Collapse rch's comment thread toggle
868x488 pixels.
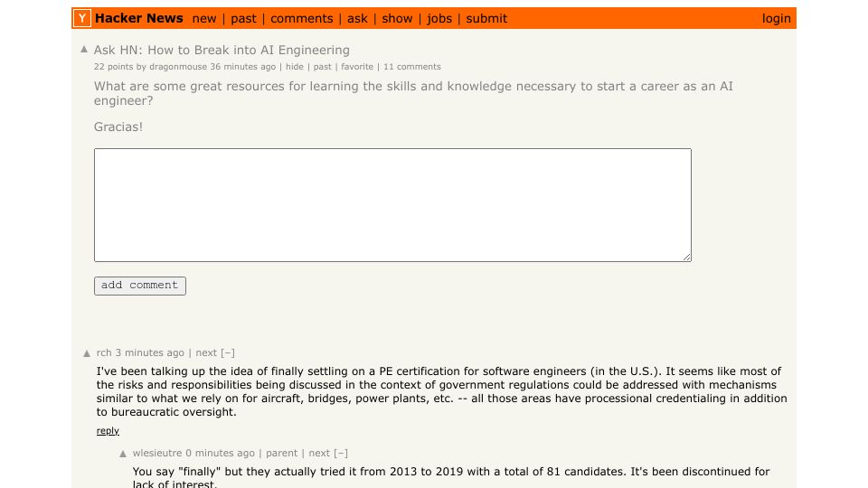point(228,353)
